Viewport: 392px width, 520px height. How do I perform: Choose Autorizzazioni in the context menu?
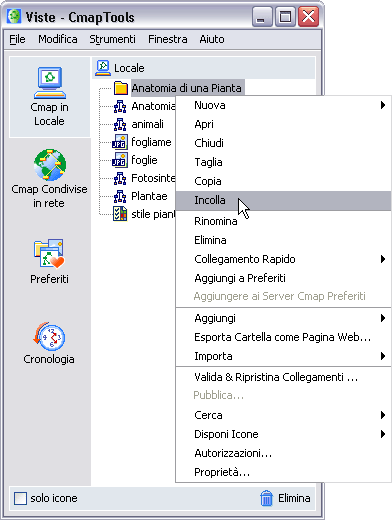tap(283, 453)
